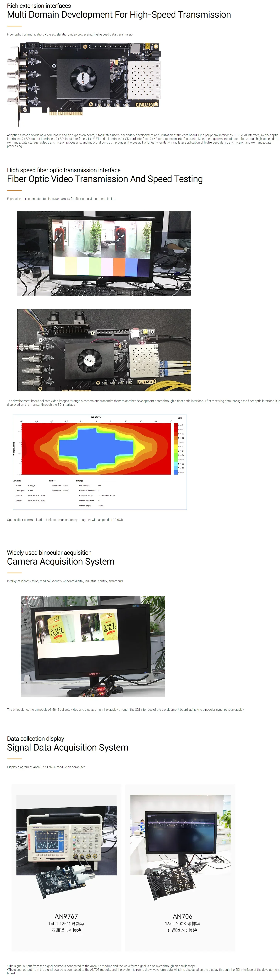The image size is (280, 980).
Task: Open the Samsung monitor binocular display photo
Action: click(x=93, y=646)
